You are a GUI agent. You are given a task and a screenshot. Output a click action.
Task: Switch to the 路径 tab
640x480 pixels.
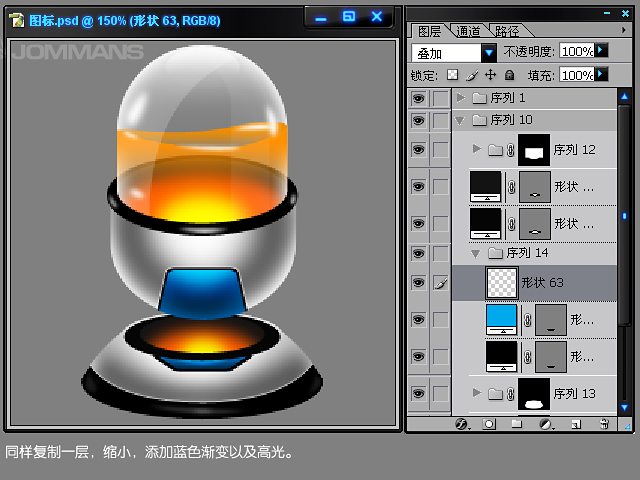pos(506,31)
